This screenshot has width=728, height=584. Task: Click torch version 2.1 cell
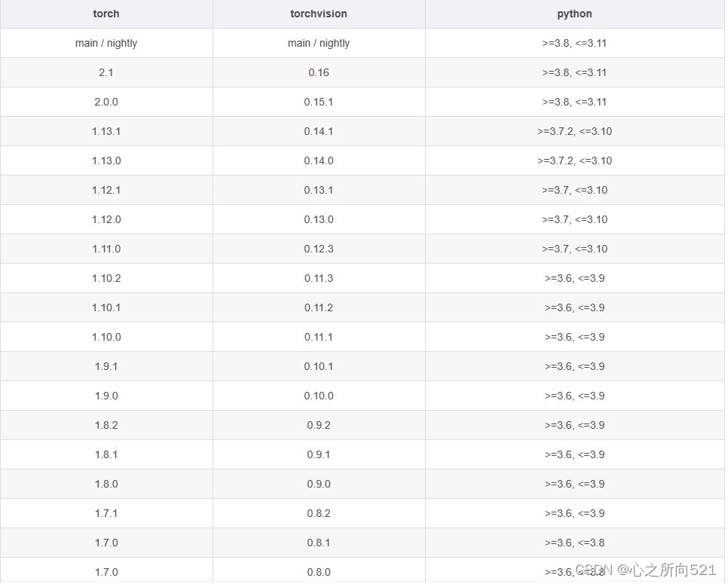pos(106,72)
